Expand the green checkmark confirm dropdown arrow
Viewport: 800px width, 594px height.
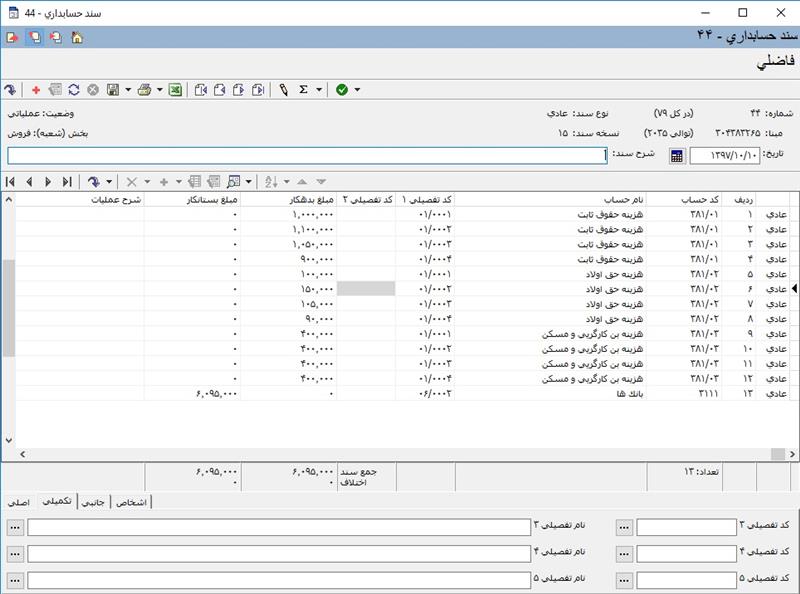click(x=357, y=90)
